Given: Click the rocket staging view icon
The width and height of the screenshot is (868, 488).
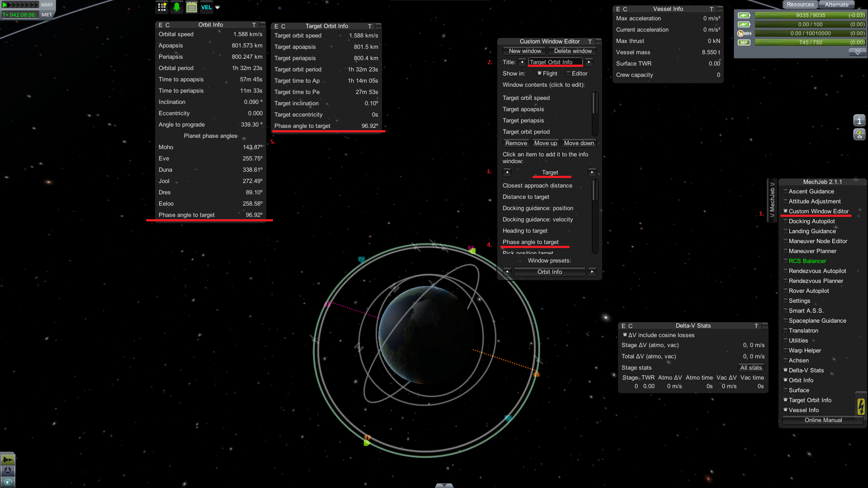Looking at the screenshot, I should pos(8,460).
